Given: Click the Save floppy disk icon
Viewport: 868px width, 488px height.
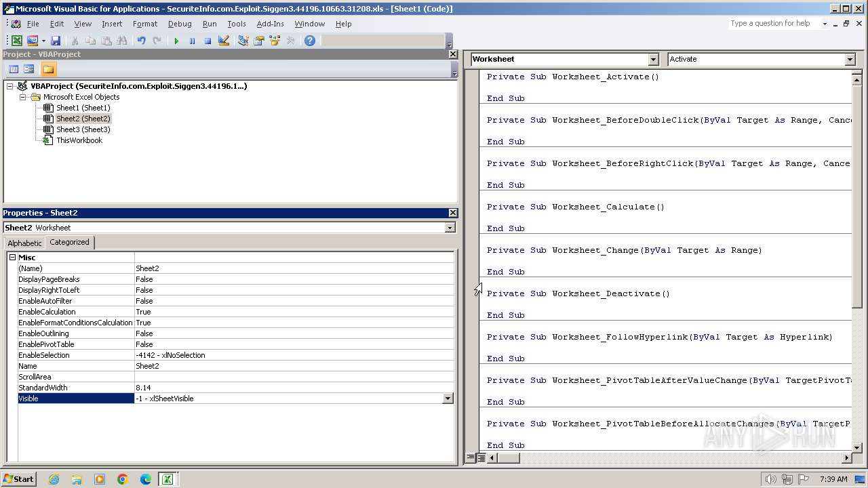Looking at the screenshot, I should (56, 41).
